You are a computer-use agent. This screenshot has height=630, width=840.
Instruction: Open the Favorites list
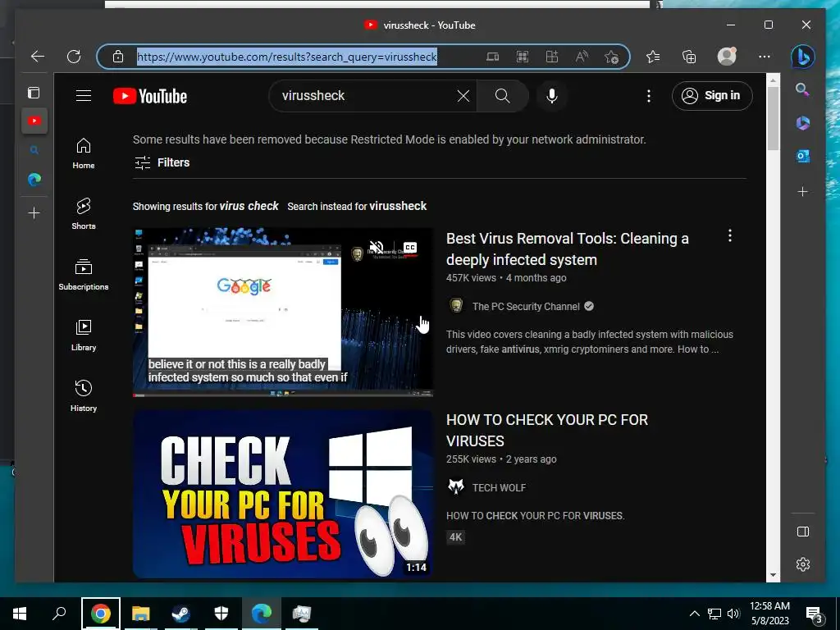[x=652, y=57]
